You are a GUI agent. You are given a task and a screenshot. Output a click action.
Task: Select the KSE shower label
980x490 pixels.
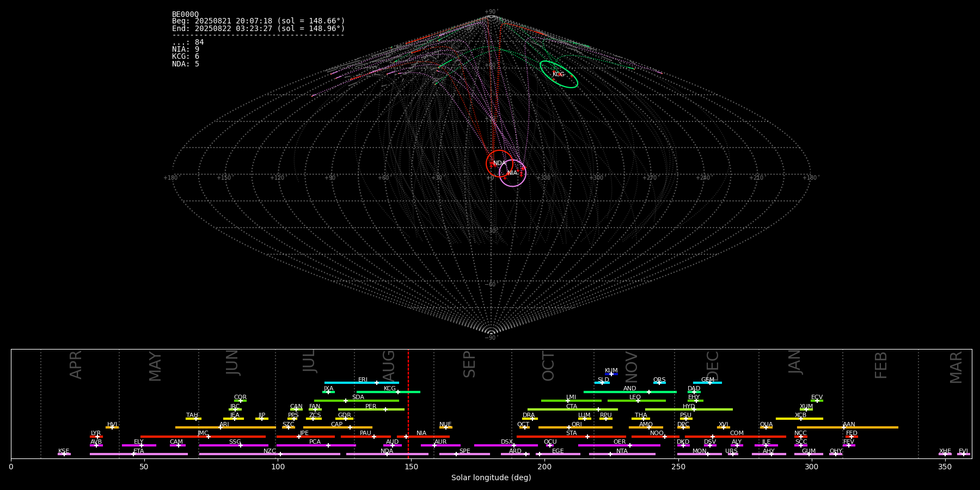[64, 451]
